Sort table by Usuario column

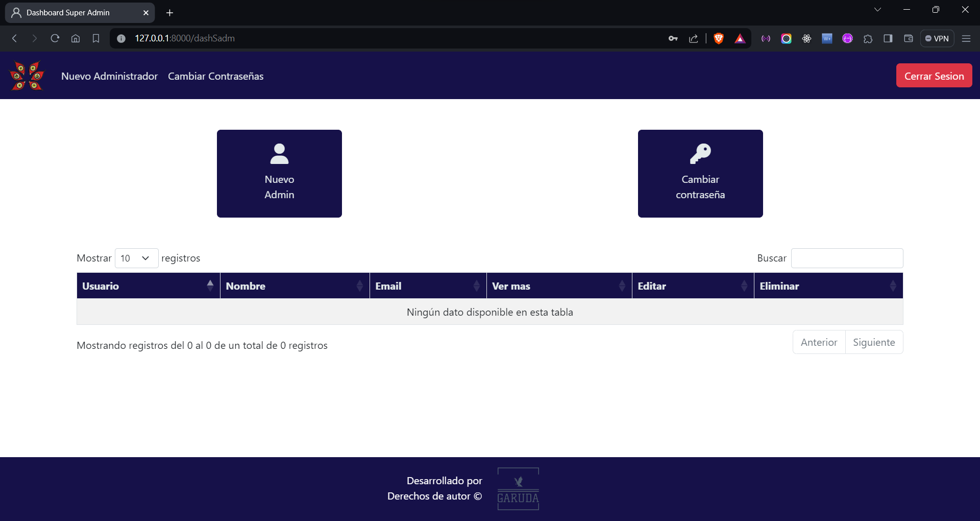pyautogui.click(x=148, y=286)
